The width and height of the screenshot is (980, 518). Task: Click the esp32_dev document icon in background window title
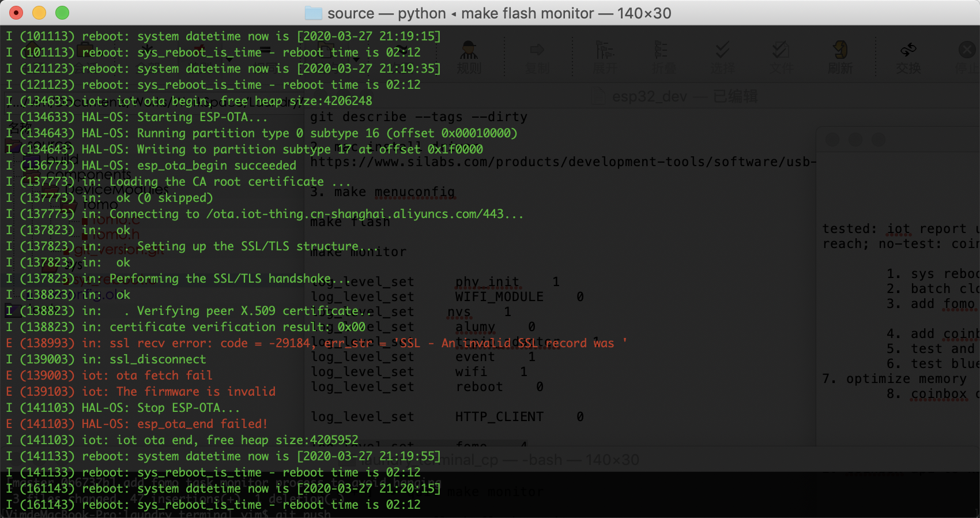599,96
